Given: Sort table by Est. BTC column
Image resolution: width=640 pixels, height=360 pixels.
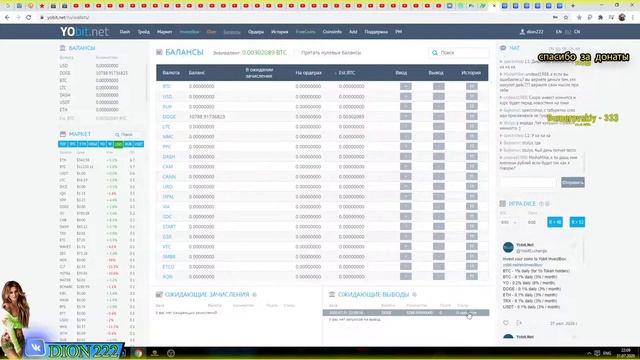Looking at the screenshot, I should [x=347, y=73].
